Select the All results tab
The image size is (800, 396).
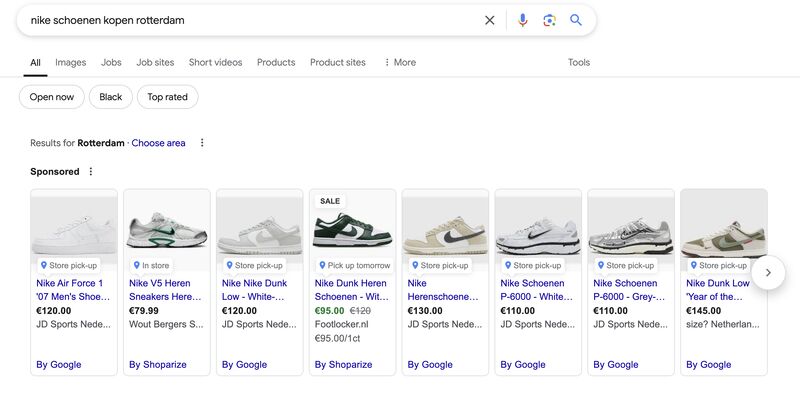(x=35, y=62)
